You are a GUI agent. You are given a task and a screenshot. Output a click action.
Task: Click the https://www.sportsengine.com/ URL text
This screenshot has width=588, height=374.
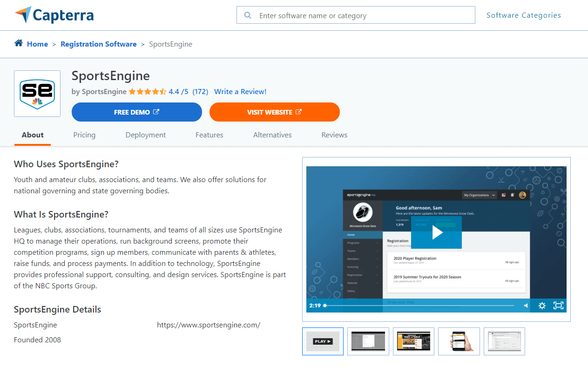(x=209, y=325)
